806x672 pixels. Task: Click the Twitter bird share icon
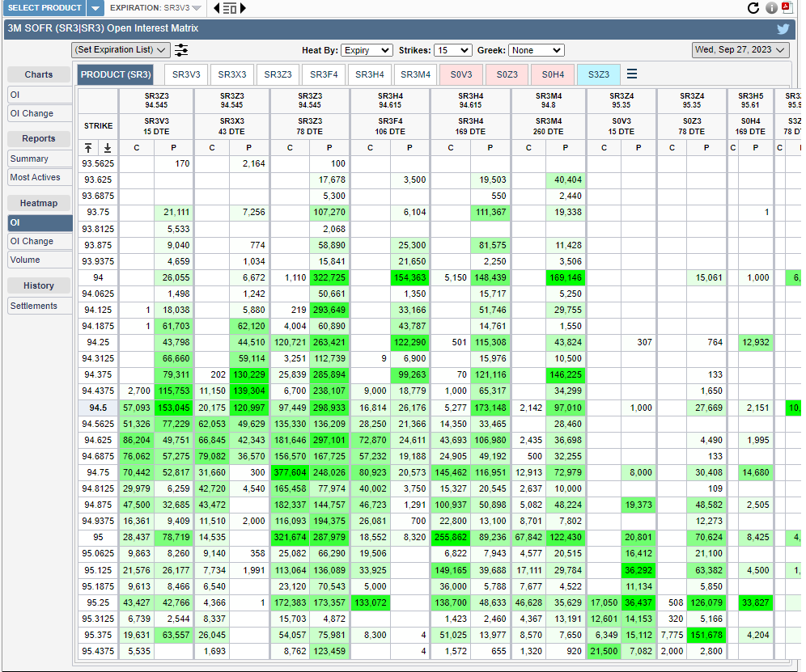[x=783, y=28]
